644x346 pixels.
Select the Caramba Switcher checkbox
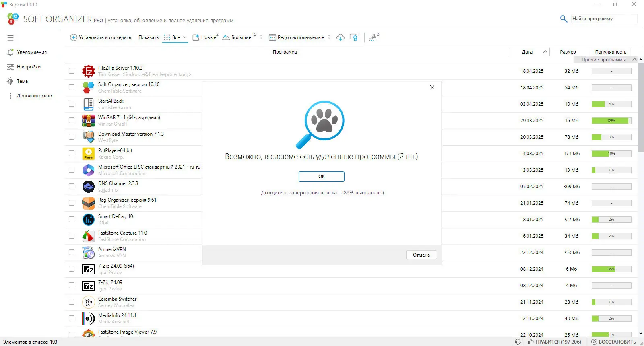72,302
